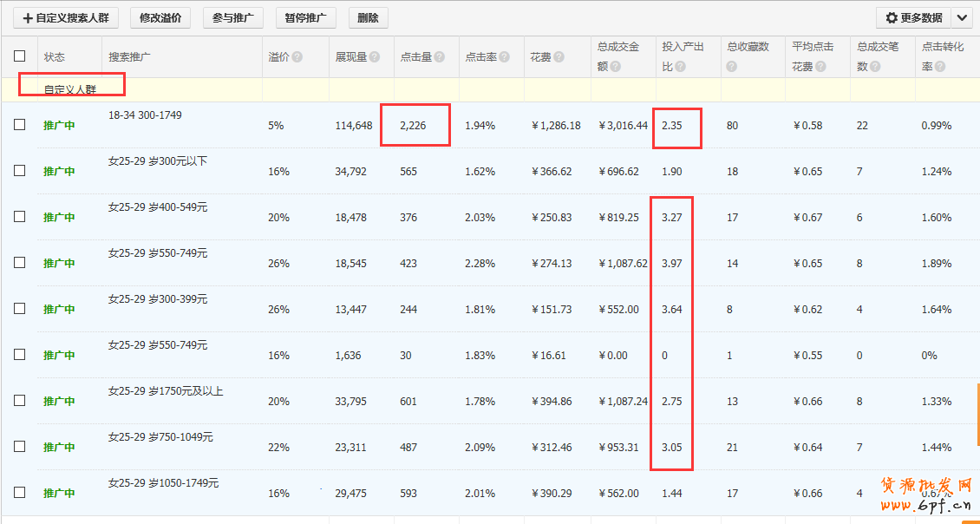The image size is (980, 524).
Task: Click the 投入产出比 help question mark
Action: coord(680,67)
